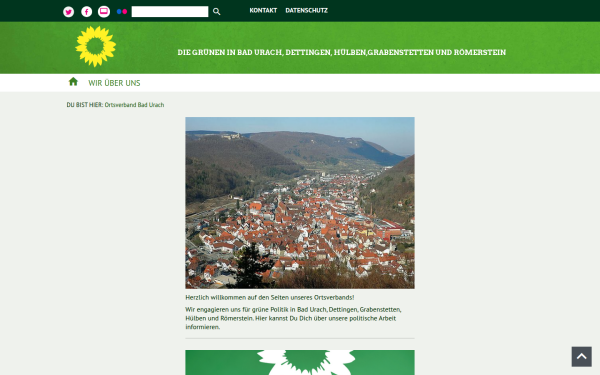This screenshot has width=600, height=375.
Task: Click the Bad Urach town photo
Action: pos(300,203)
